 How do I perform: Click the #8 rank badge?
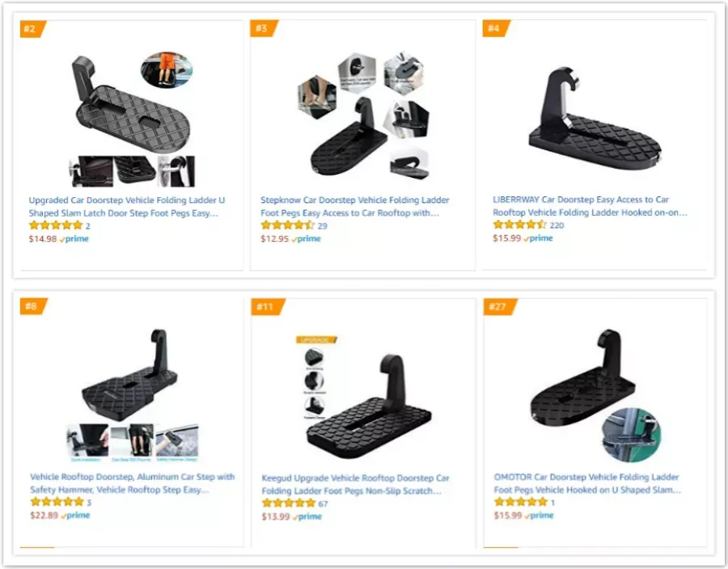(x=33, y=306)
